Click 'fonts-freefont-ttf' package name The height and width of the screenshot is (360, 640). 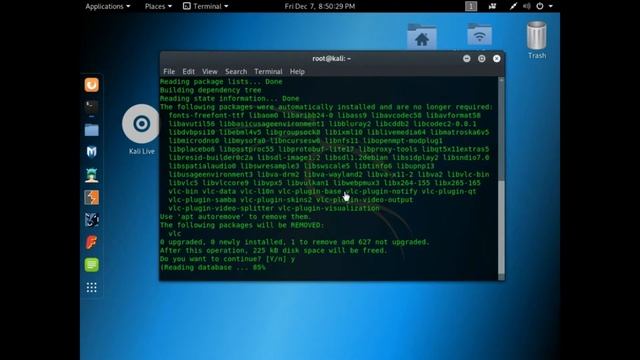click(206, 115)
